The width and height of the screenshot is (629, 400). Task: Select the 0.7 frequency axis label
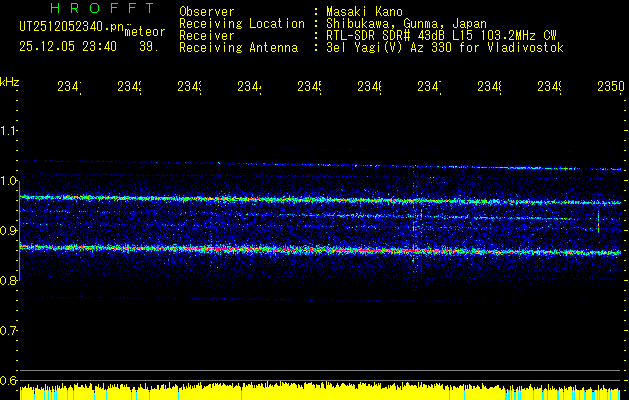point(9,330)
